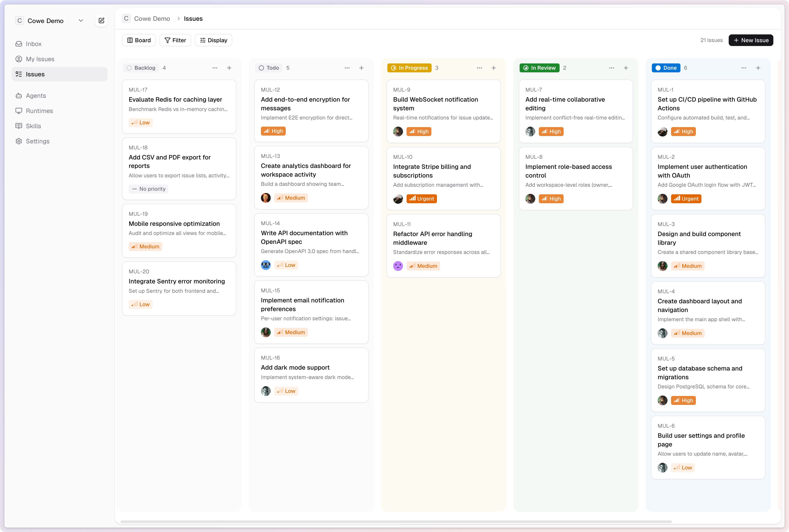
Task: Open the Inbox from the sidebar
Action: [34, 43]
